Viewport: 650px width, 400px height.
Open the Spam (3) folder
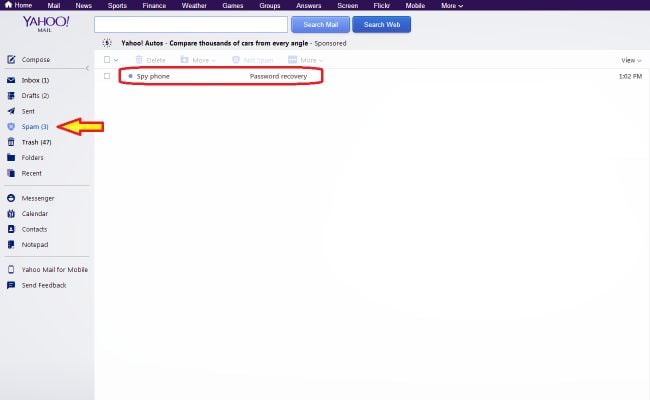35,127
